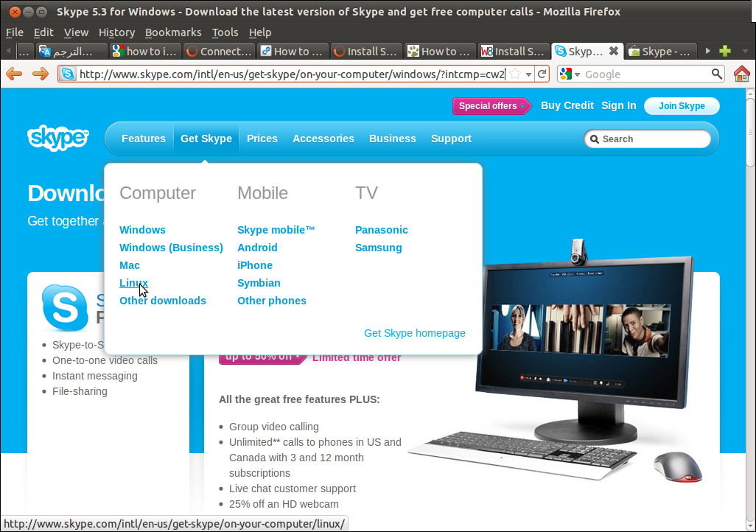Click the large blue Skype S icon
Viewport: 756px width, 532px height.
[x=65, y=307]
